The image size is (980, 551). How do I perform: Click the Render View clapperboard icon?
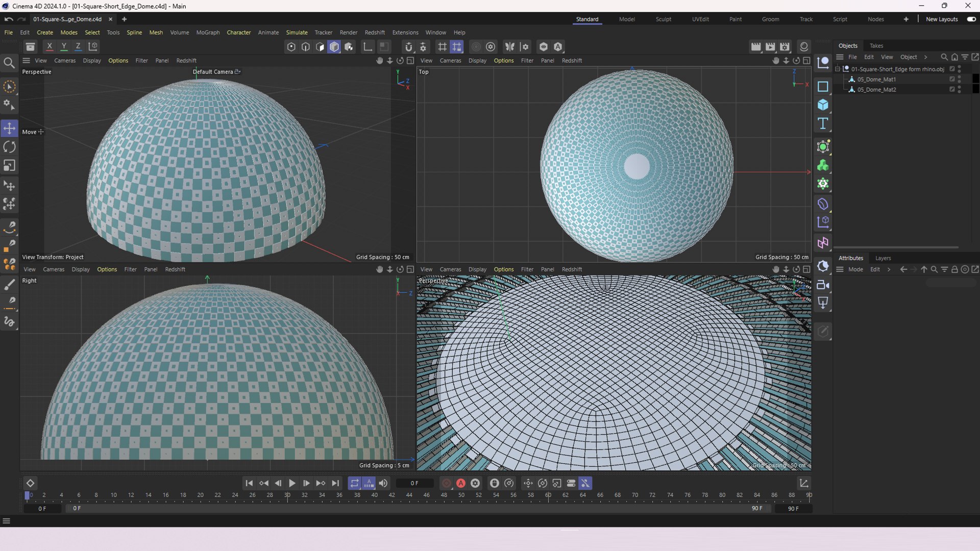pyautogui.click(x=756, y=47)
